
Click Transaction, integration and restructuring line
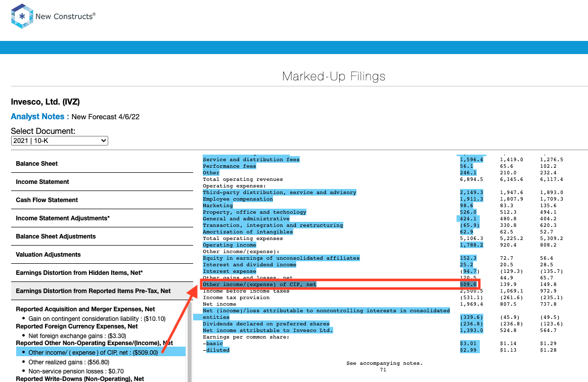(x=273, y=225)
